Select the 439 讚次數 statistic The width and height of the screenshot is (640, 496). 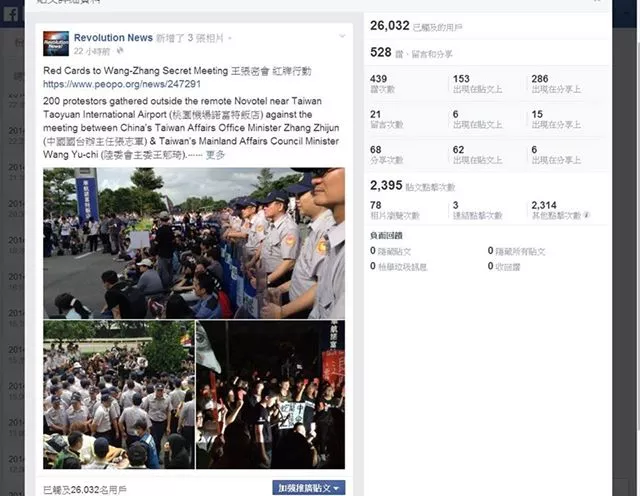pyautogui.click(x=382, y=84)
